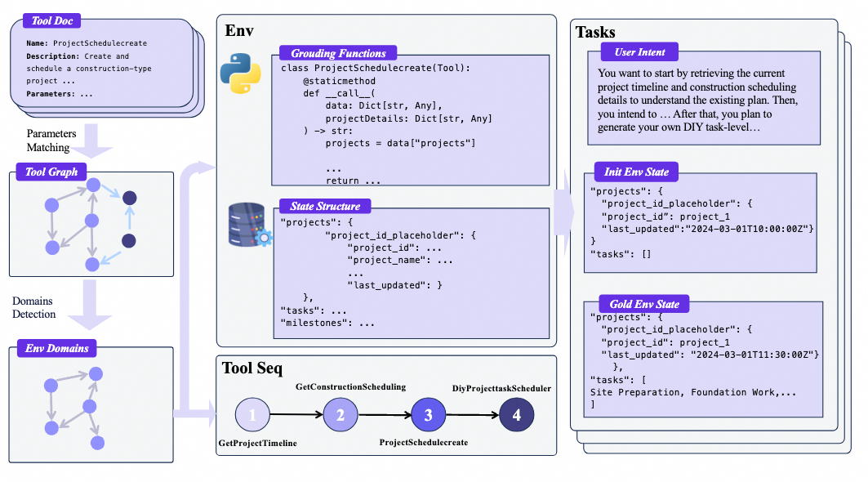Click the GetConstructionScheduling label
868x482 pixels.
point(350,386)
